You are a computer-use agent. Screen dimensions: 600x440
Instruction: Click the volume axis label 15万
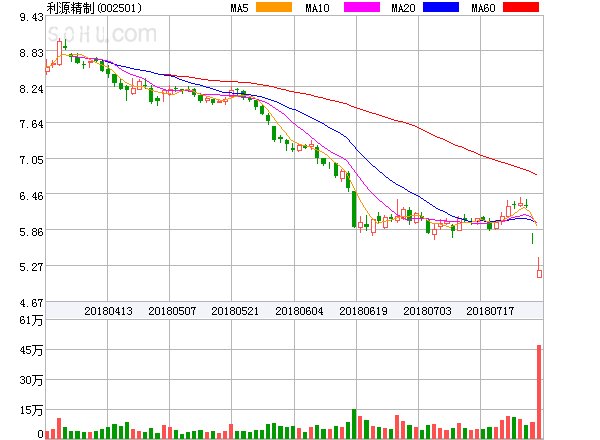[x=31, y=411]
